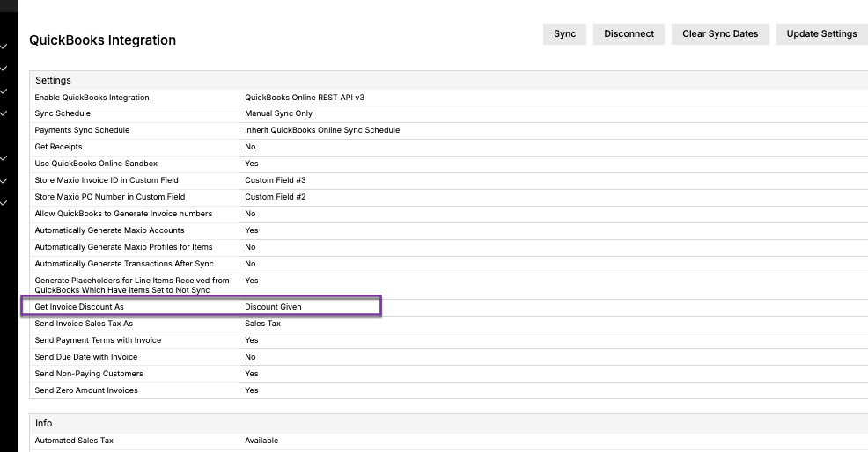Click Store Maxio Invoice ID in Custom Field
This screenshot has width=868, height=452.
(x=107, y=179)
